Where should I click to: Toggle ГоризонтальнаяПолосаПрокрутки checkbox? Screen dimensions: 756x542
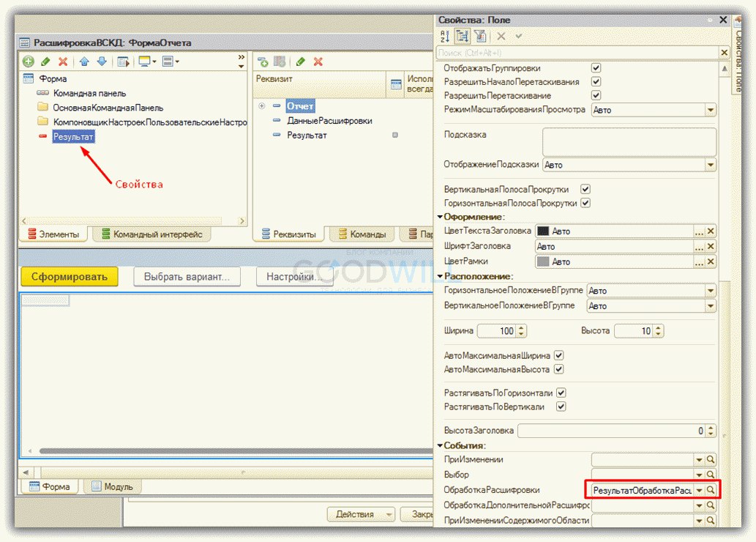[x=585, y=203]
